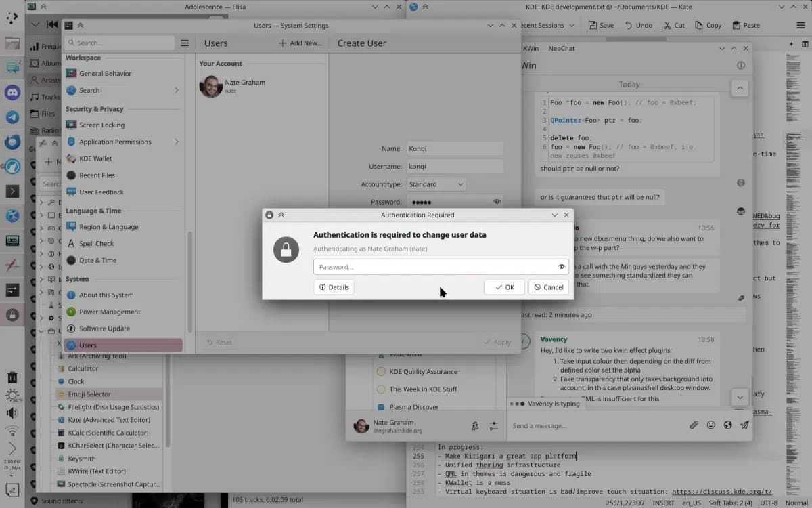Click the room info icon in NeoChat
The height and width of the screenshot is (508, 812).
click(741, 66)
